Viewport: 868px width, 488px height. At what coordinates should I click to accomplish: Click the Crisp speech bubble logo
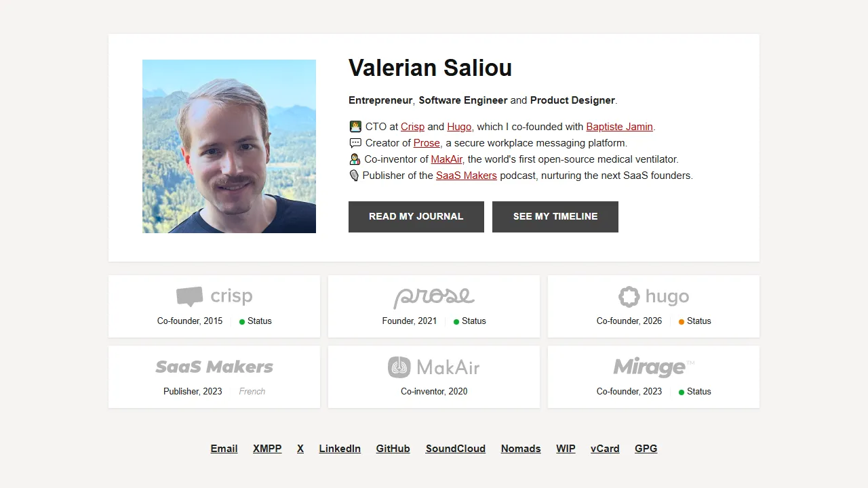click(189, 296)
